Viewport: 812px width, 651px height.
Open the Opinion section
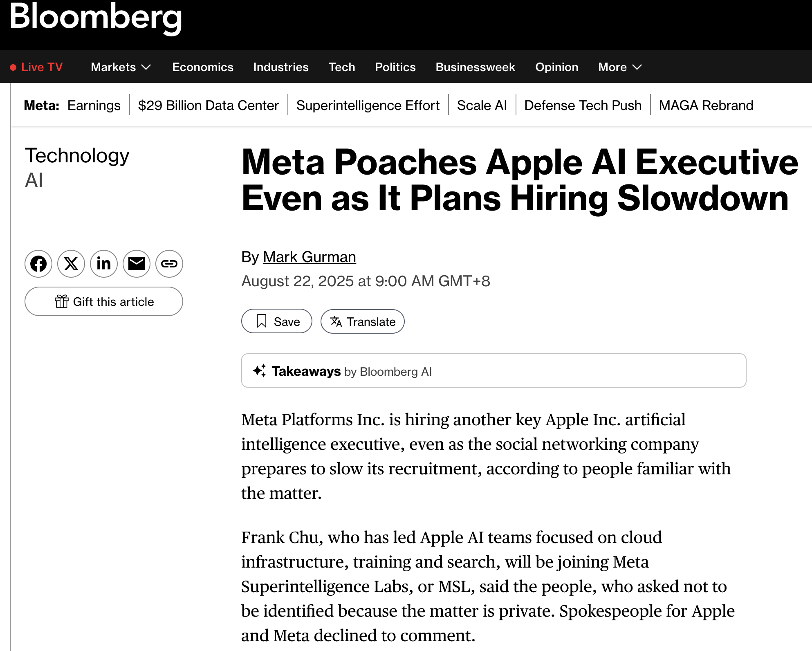point(556,67)
